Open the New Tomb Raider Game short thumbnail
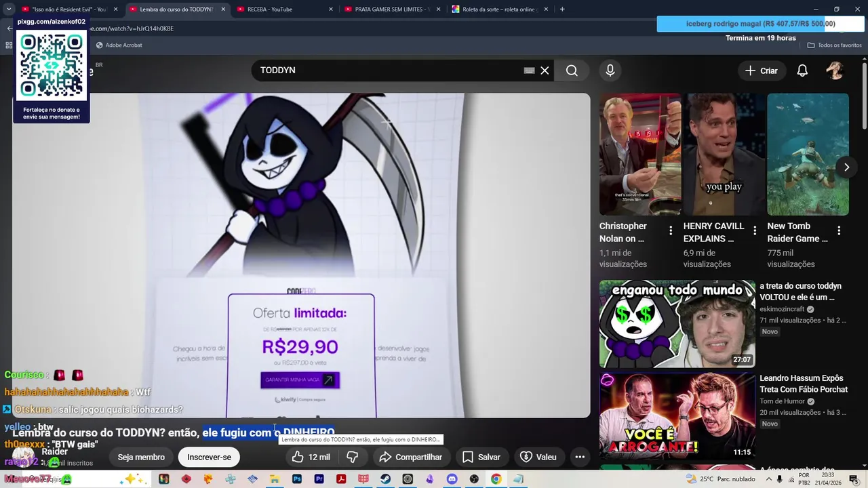 [x=808, y=155]
